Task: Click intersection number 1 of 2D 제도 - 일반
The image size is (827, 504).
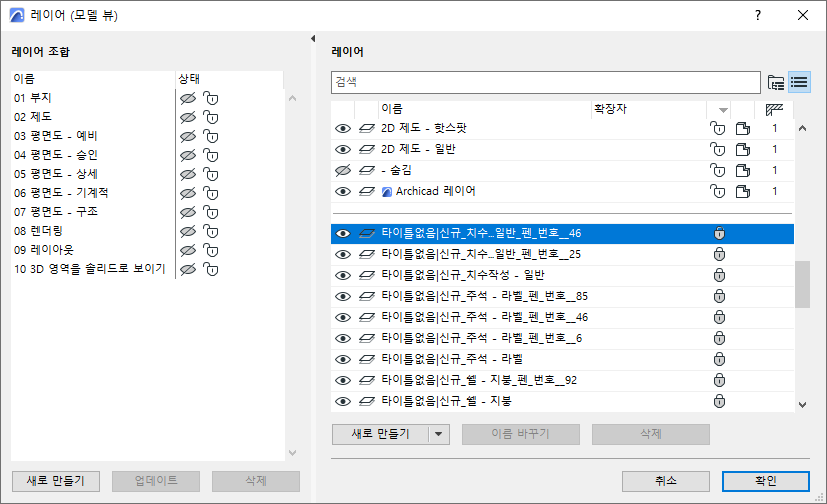Action: click(774, 149)
